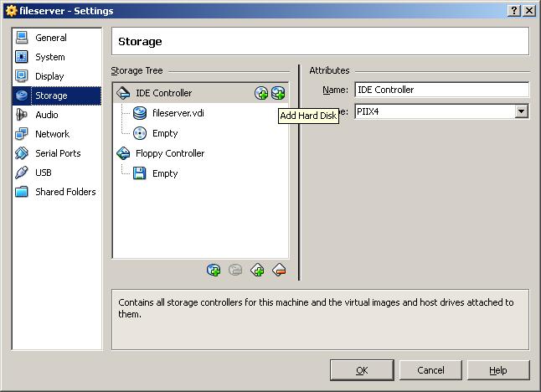Cancel the settings dialog

430,370
